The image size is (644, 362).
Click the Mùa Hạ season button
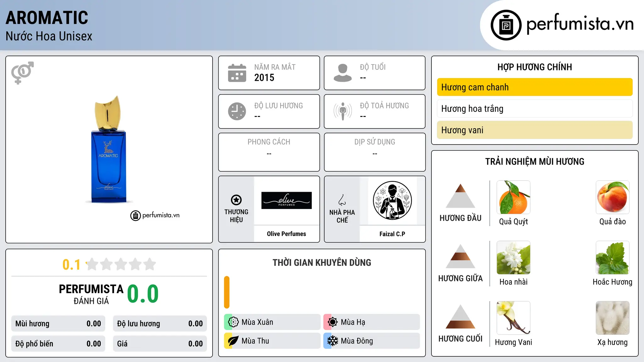[372, 322]
